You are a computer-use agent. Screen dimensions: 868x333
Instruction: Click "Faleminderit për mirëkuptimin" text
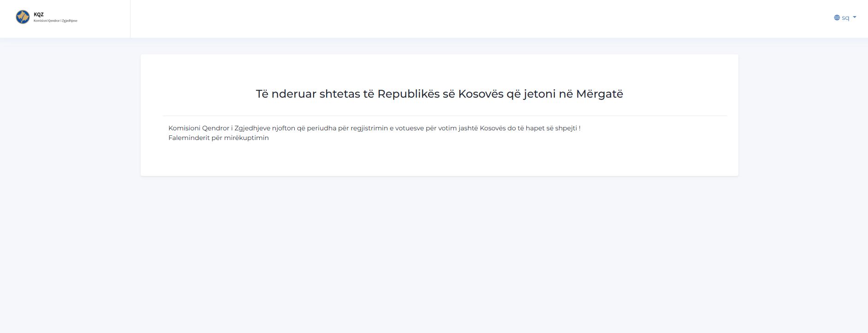219,138
